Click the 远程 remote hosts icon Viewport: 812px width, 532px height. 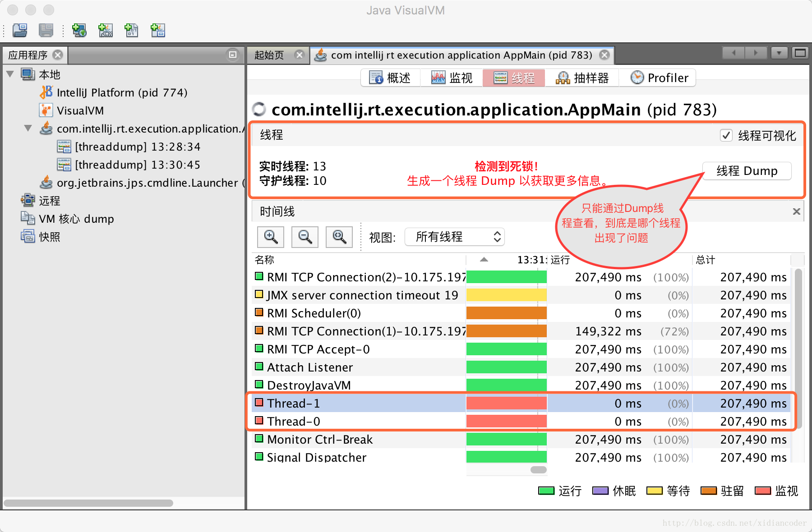tap(28, 200)
